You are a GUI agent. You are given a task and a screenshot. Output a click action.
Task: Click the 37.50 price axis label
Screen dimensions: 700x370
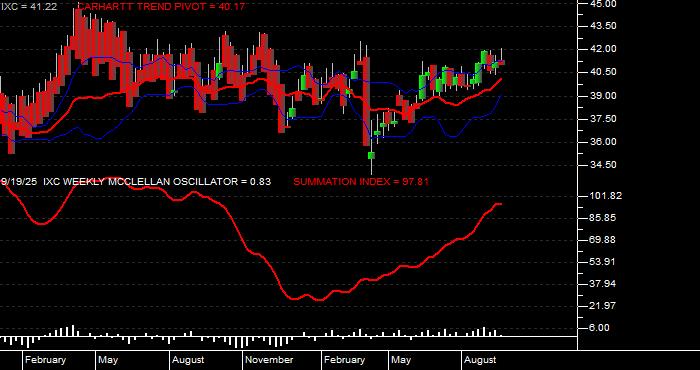point(604,119)
